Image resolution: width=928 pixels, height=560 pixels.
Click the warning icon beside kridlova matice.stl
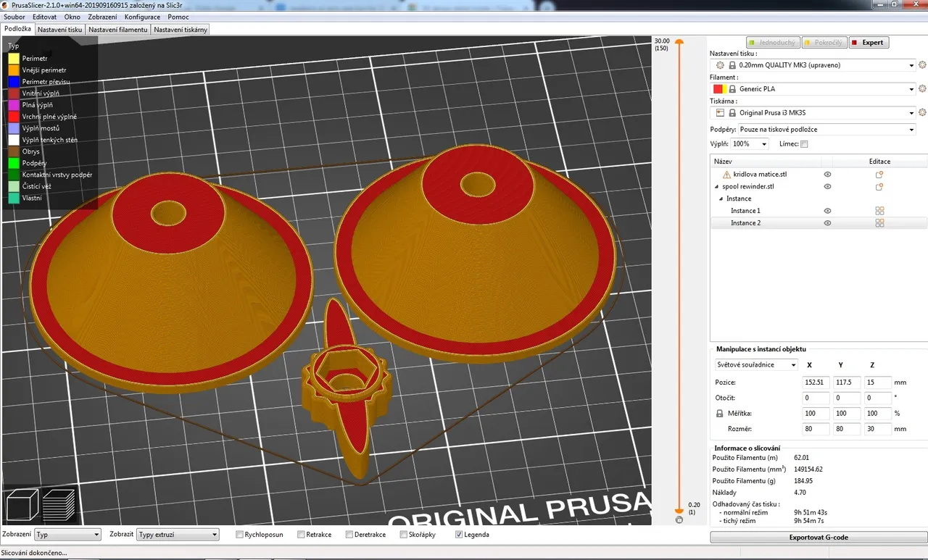click(x=726, y=175)
